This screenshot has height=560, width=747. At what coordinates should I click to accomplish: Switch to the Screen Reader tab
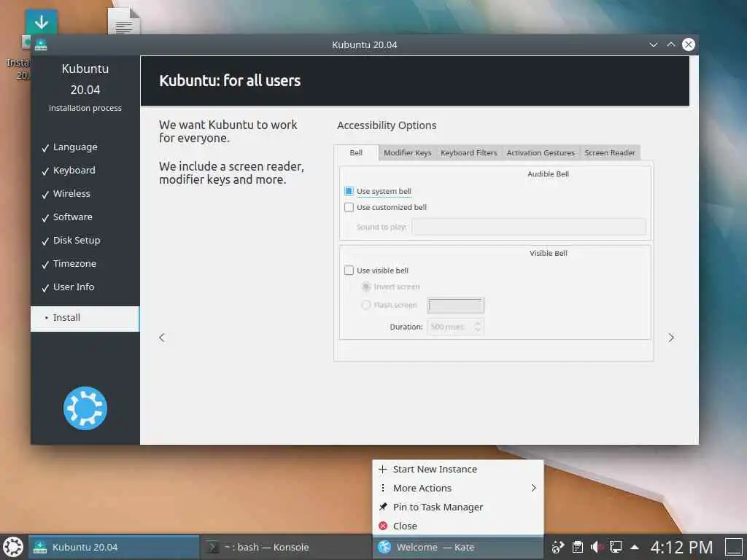609,152
